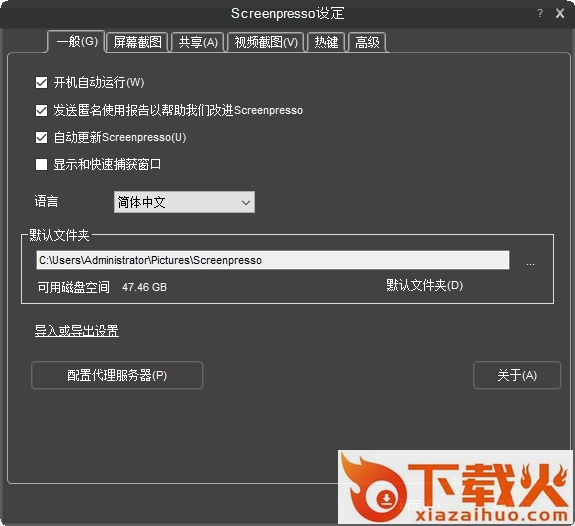Image resolution: width=575 pixels, height=526 pixels.
Task: Open the 高级 tab
Action: click(367, 42)
